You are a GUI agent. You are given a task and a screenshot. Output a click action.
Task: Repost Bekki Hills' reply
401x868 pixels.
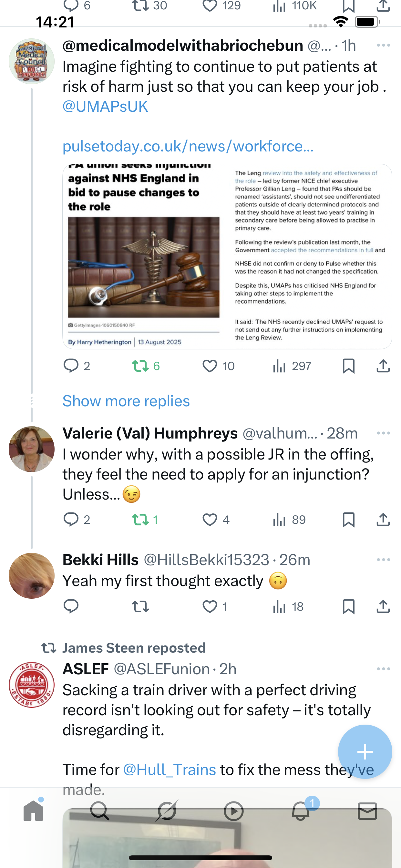pyautogui.click(x=140, y=606)
